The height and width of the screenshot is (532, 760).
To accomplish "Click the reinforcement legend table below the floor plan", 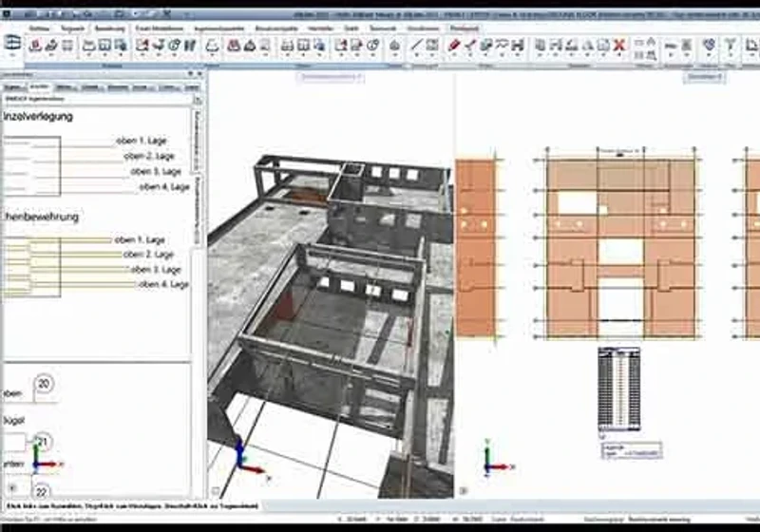I will (619, 389).
